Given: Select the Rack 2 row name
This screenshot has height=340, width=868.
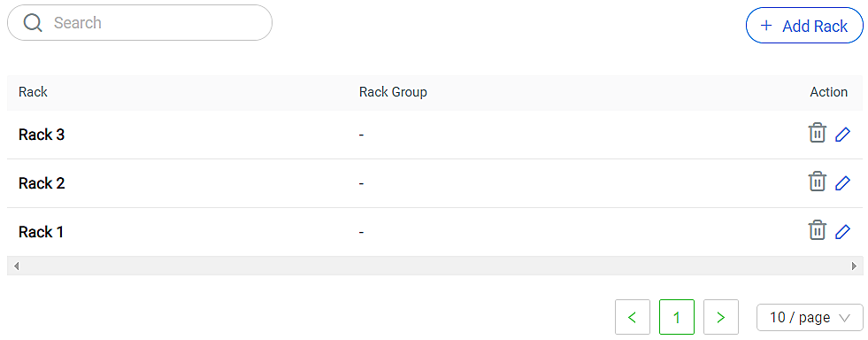Looking at the screenshot, I should pos(42,182).
